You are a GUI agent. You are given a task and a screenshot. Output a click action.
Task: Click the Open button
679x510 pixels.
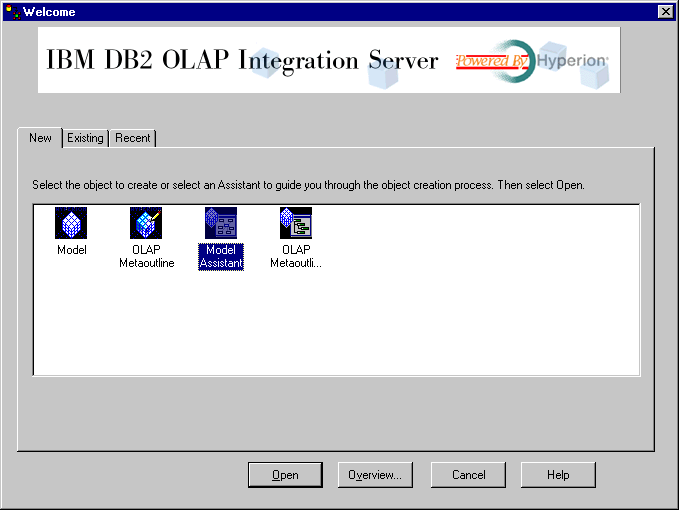point(285,475)
